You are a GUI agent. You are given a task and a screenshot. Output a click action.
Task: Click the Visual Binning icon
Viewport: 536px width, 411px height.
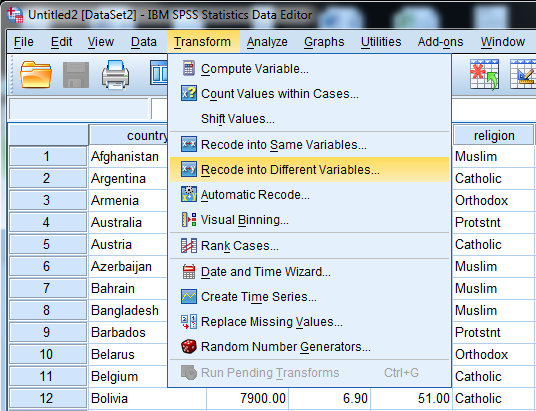pos(189,219)
